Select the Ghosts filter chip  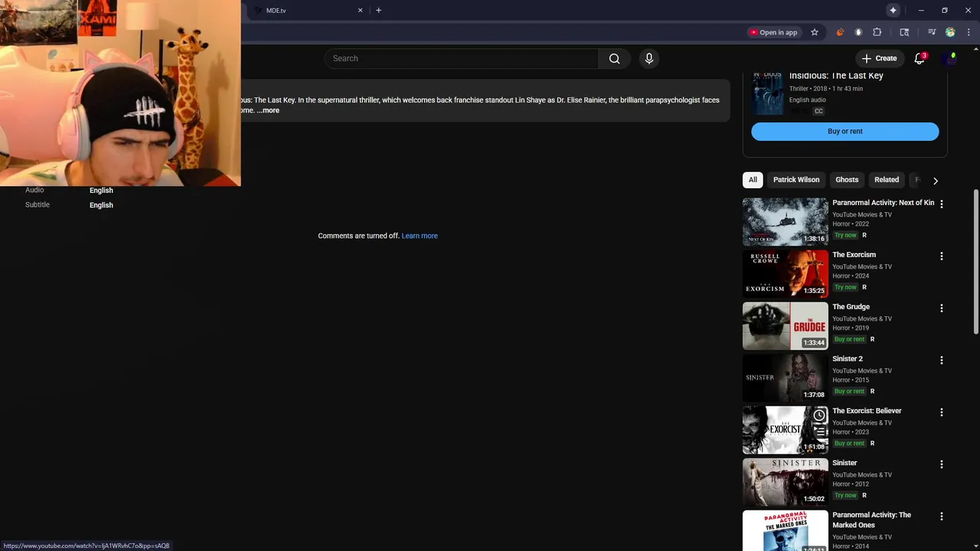pos(847,180)
